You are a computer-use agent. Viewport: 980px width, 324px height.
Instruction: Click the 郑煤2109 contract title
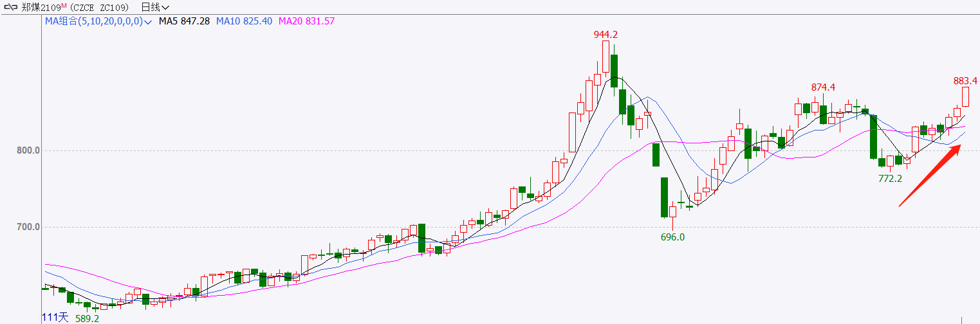coord(41,7)
